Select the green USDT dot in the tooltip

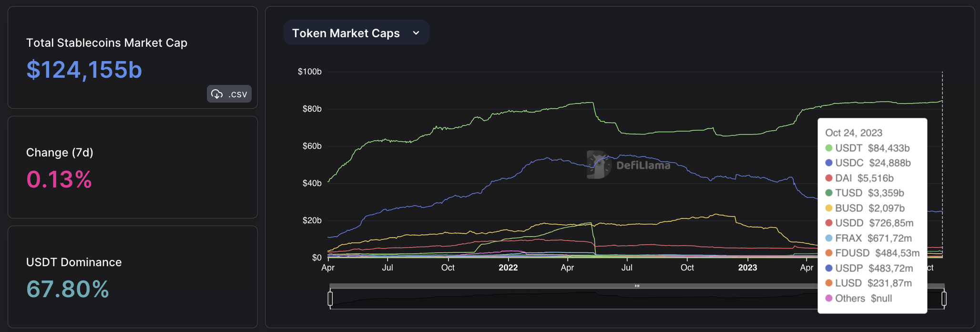pos(829,148)
